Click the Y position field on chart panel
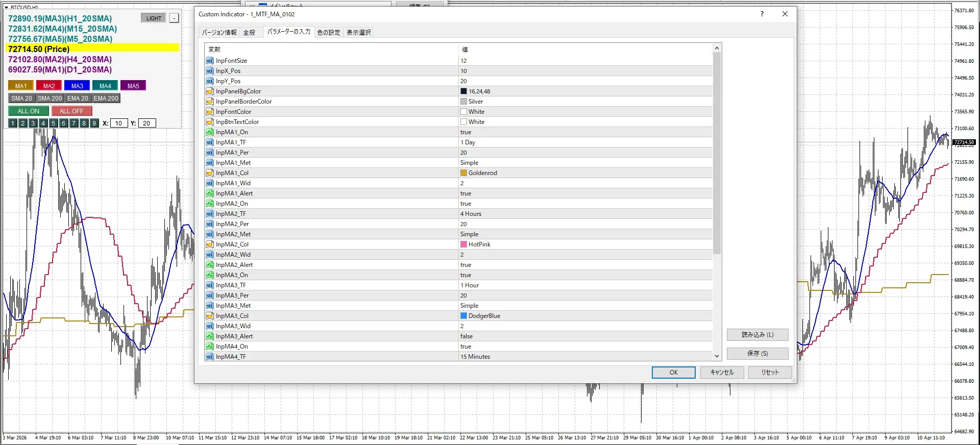The image size is (980, 445). pos(146,123)
